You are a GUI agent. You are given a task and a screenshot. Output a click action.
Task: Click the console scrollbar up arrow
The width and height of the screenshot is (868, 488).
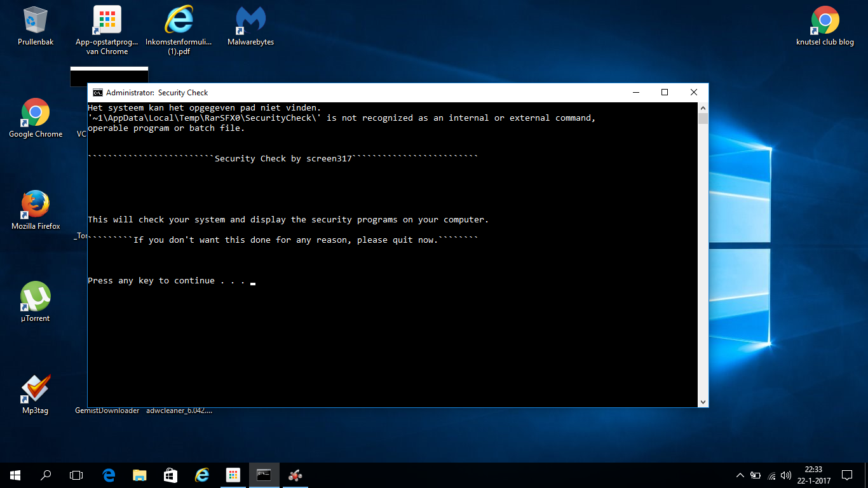(703, 108)
